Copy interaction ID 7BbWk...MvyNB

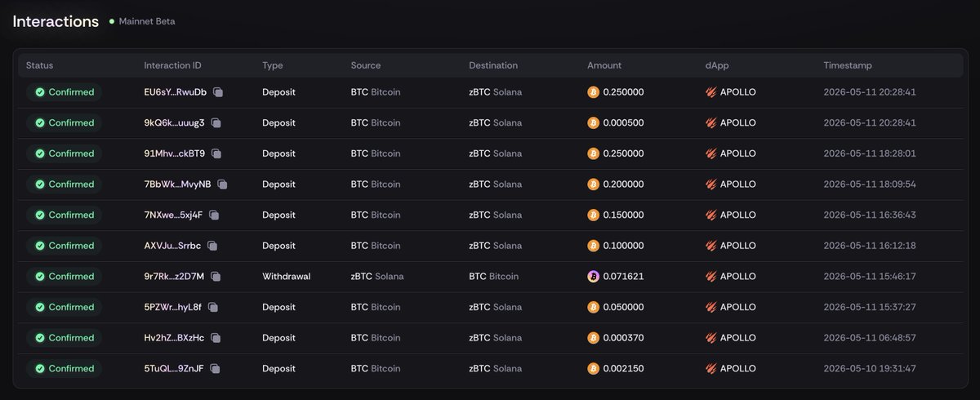pos(222,184)
